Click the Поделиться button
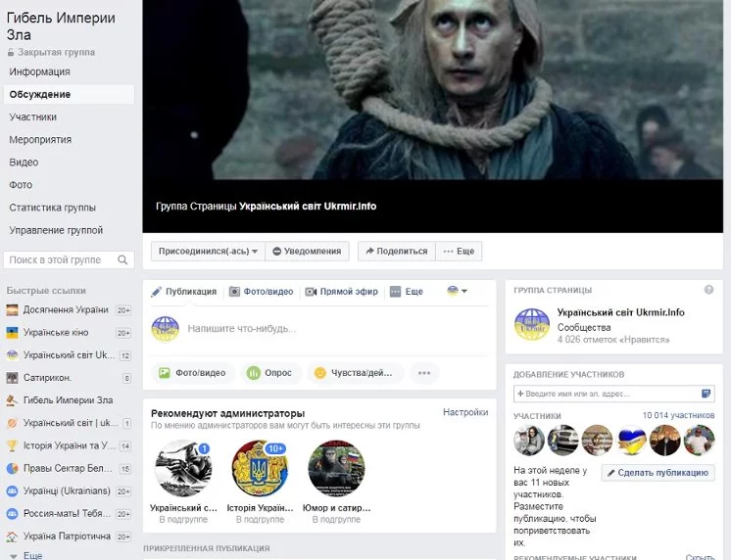The image size is (731, 560). click(397, 251)
